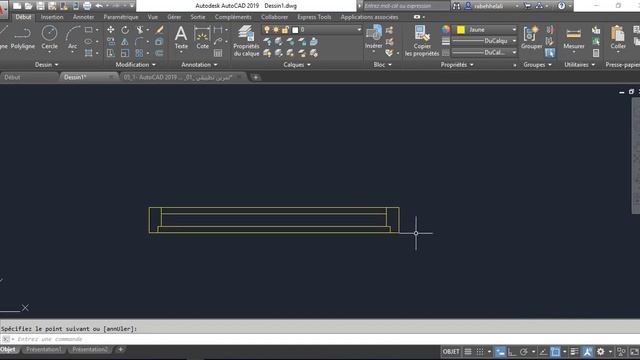Expand the Propriétés panel
640x360 pixels.
point(457,64)
